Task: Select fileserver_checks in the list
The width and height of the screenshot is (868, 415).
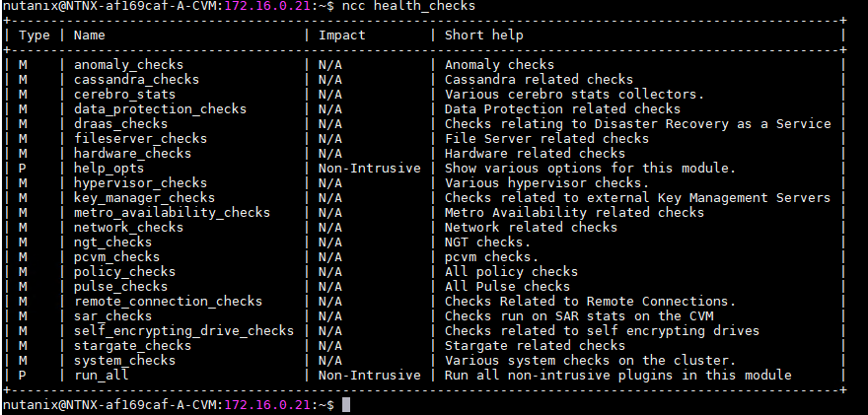Action: (140, 139)
